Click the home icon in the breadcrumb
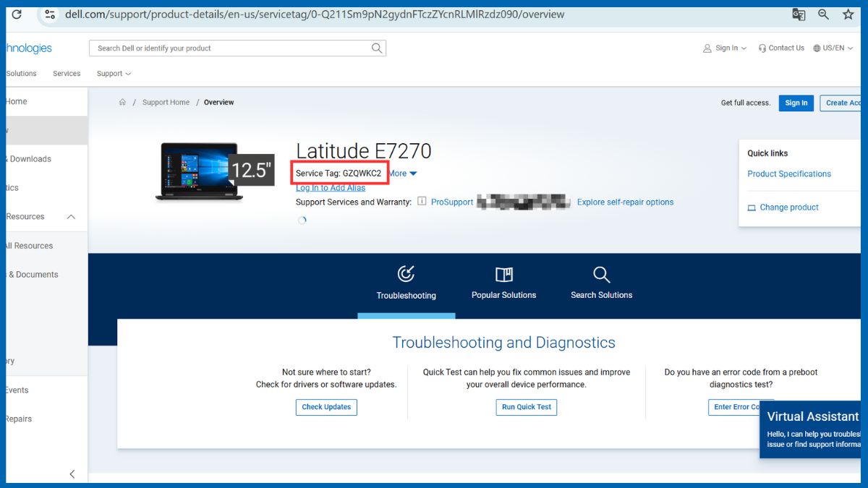The image size is (868, 488). click(x=123, y=103)
